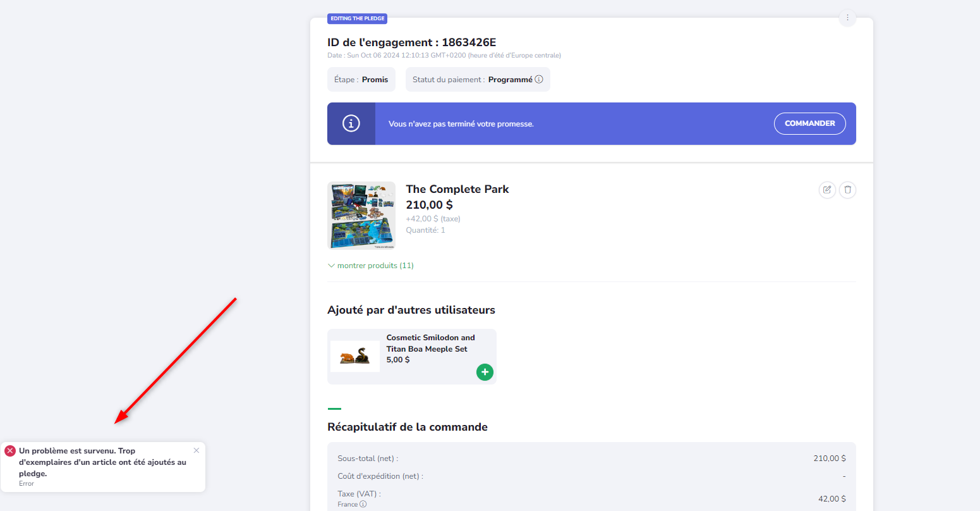
Task: Click Cosmetic Smilodon and Titan Boa title
Action: coord(430,343)
